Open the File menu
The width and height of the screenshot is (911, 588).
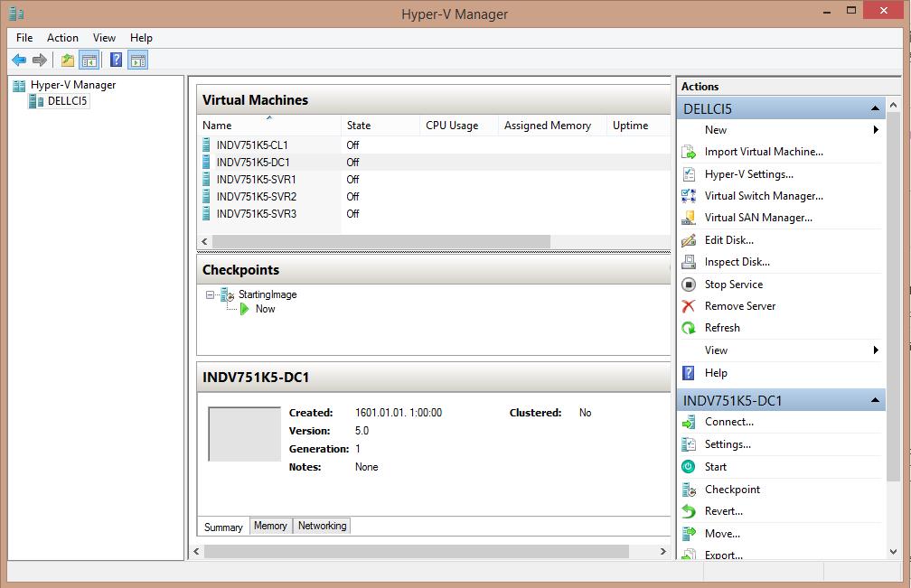[x=24, y=38]
